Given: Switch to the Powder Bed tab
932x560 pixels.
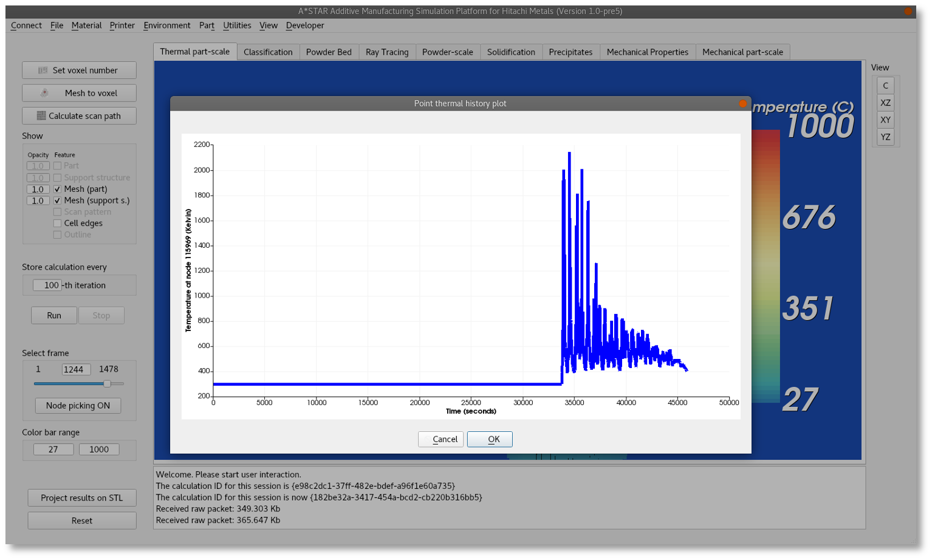Looking at the screenshot, I should [x=329, y=52].
